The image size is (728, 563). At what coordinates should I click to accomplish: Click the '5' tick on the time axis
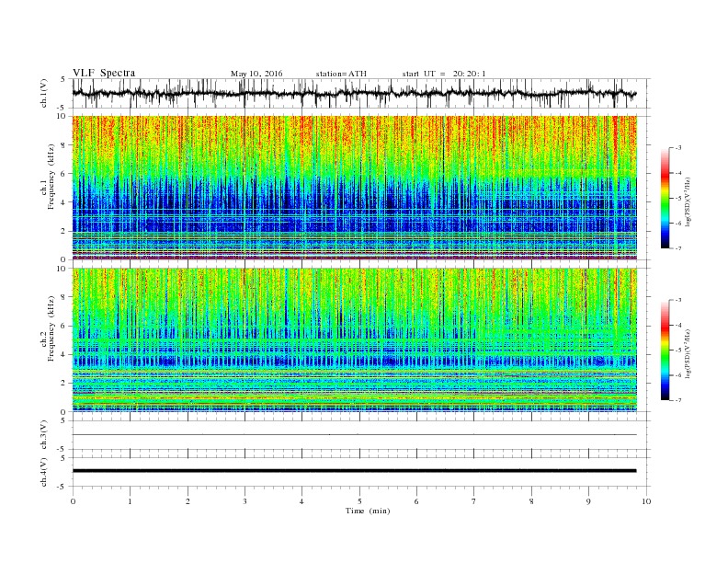point(359,501)
